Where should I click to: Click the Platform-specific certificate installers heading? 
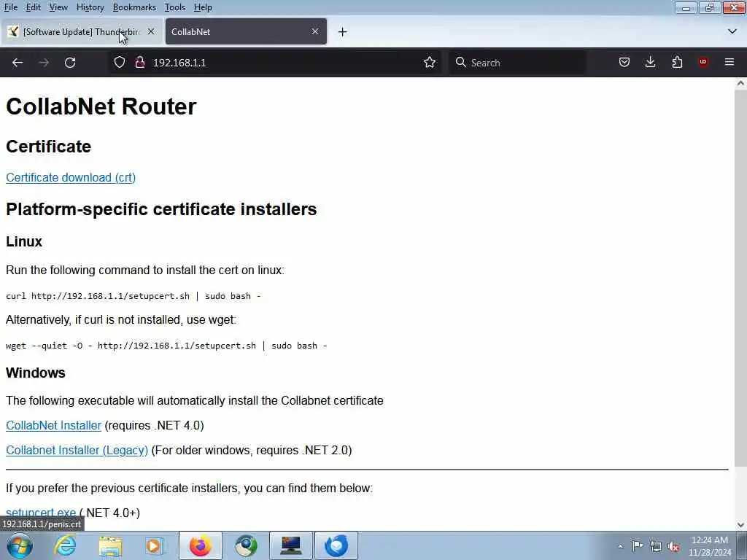(161, 209)
